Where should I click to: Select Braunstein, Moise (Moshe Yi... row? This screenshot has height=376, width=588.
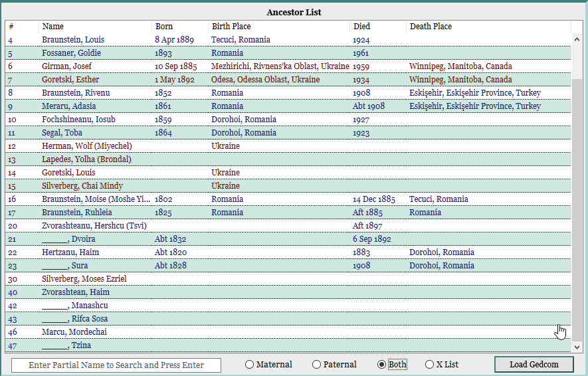288,199
